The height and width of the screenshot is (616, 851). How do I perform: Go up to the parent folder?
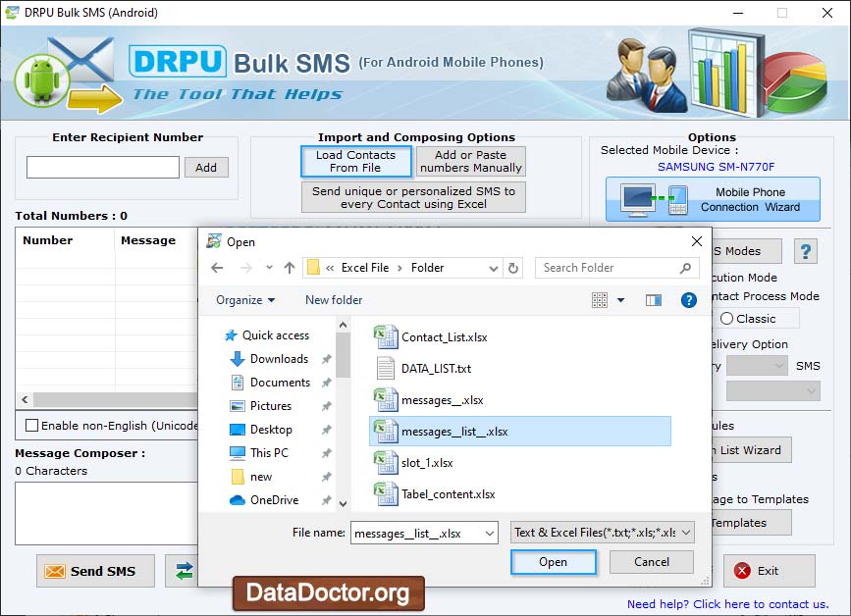(288, 267)
